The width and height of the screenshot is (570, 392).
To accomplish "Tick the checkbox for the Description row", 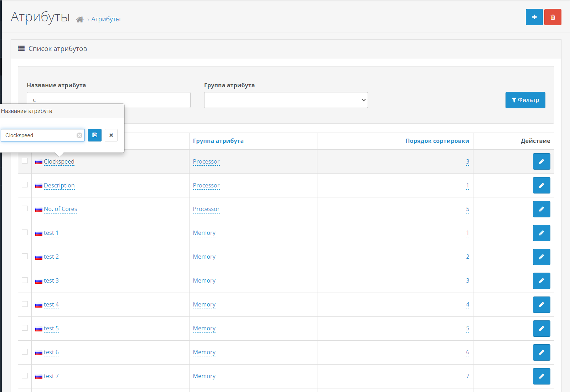I will click(25, 185).
